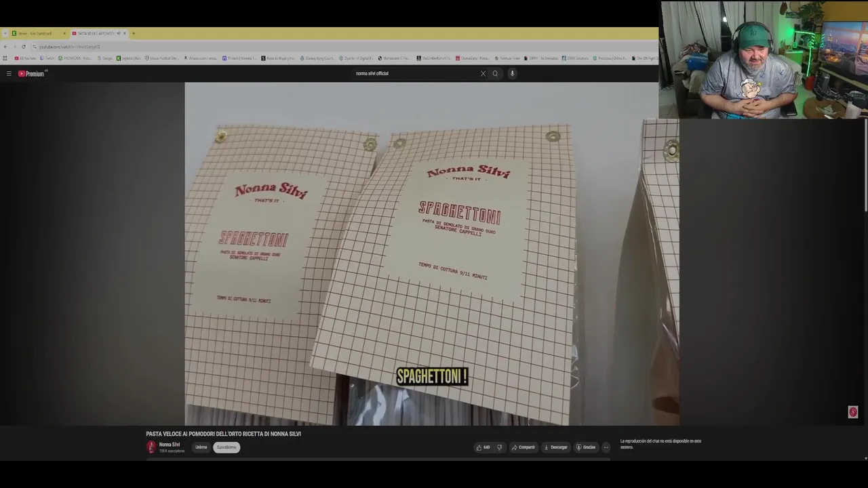868x488 pixels.
Task: Open the Google bookmark
Action: (x=104, y=58)
